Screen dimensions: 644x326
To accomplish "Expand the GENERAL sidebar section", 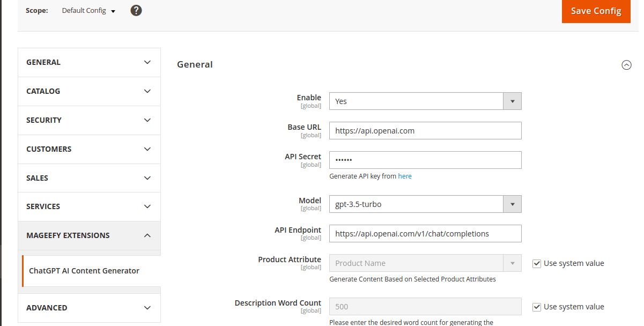I will coord(89,62).
